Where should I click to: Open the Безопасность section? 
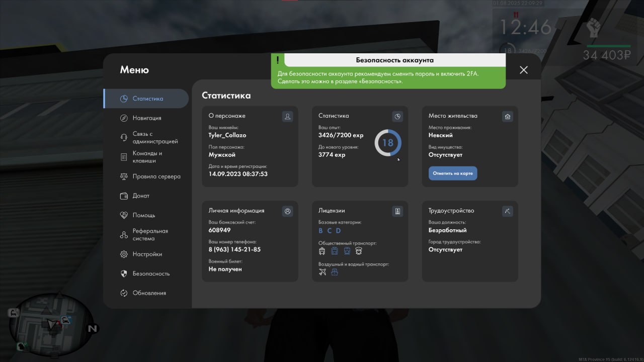(x=146, y=274)
